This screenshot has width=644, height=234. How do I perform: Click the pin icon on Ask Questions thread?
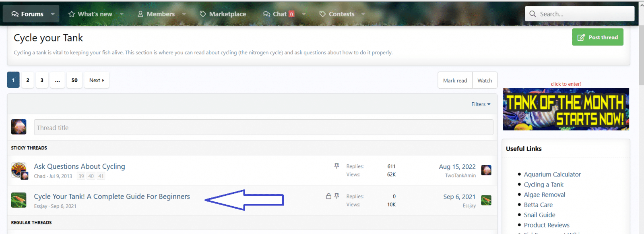[336, 166]
